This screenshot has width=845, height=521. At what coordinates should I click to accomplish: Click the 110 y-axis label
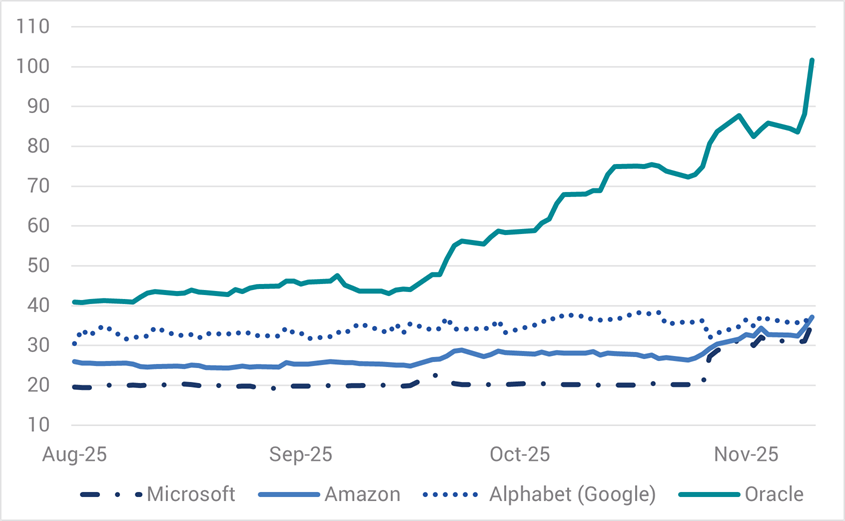pyautogui.click(x=34, y=27)
